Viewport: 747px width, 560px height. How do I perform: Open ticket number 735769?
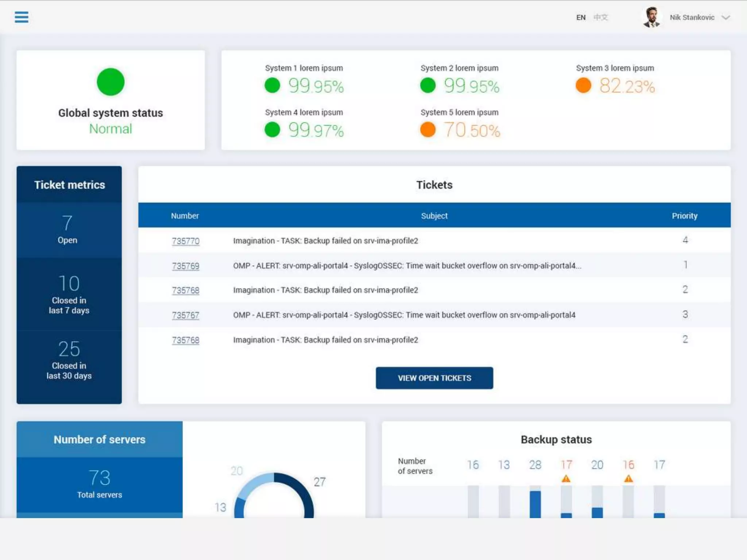(186, 266)
